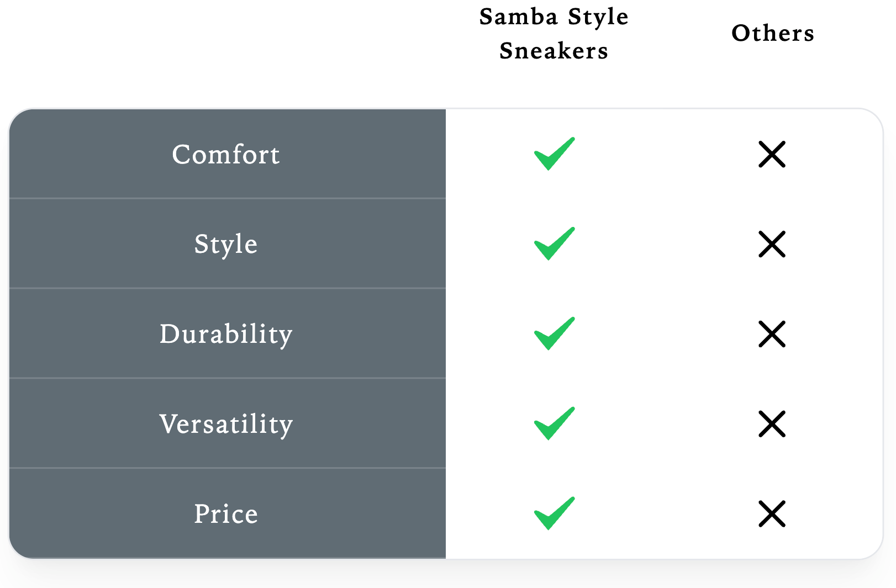Click the Style row label
This screenshot has width=896, height=588.
(x=226, y=245)
